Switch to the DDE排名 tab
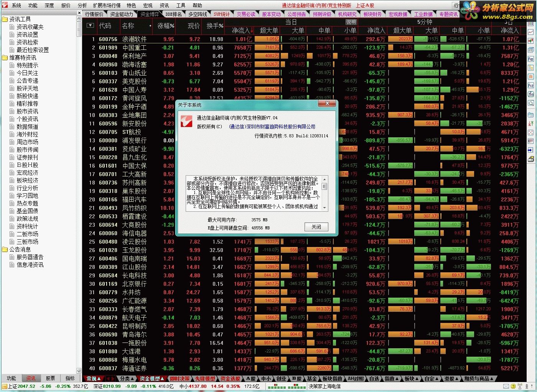This screenshot has width=537, height=392. [x=174, y=14]
